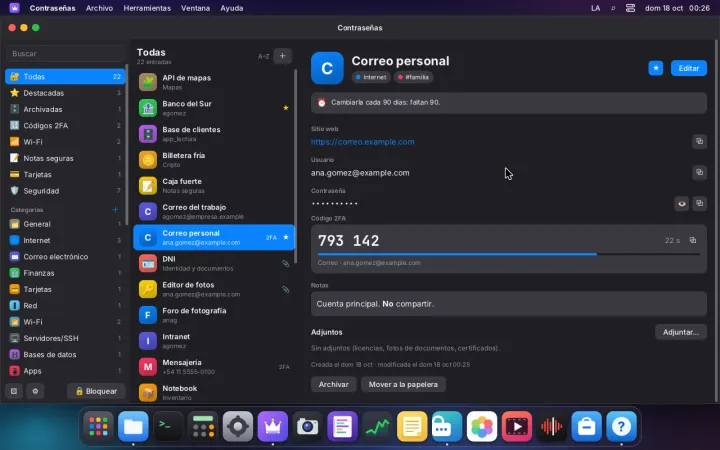Open Códigos 2FA in the sidebar
720x450 pixels.
[x=65, y=125]
